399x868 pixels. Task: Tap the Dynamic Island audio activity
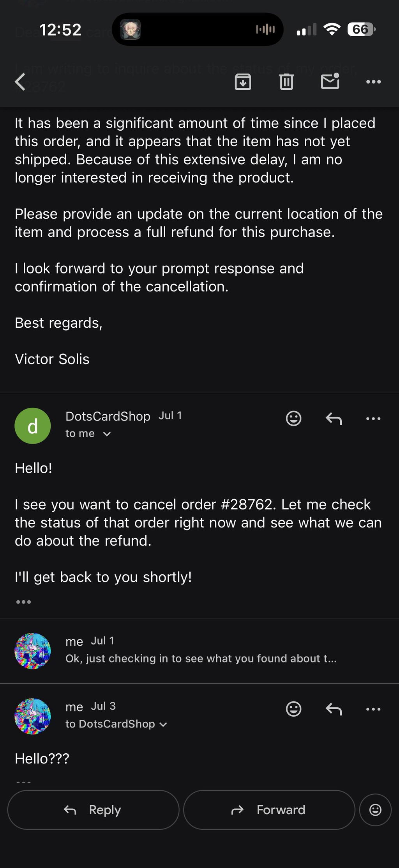(265, 29)
